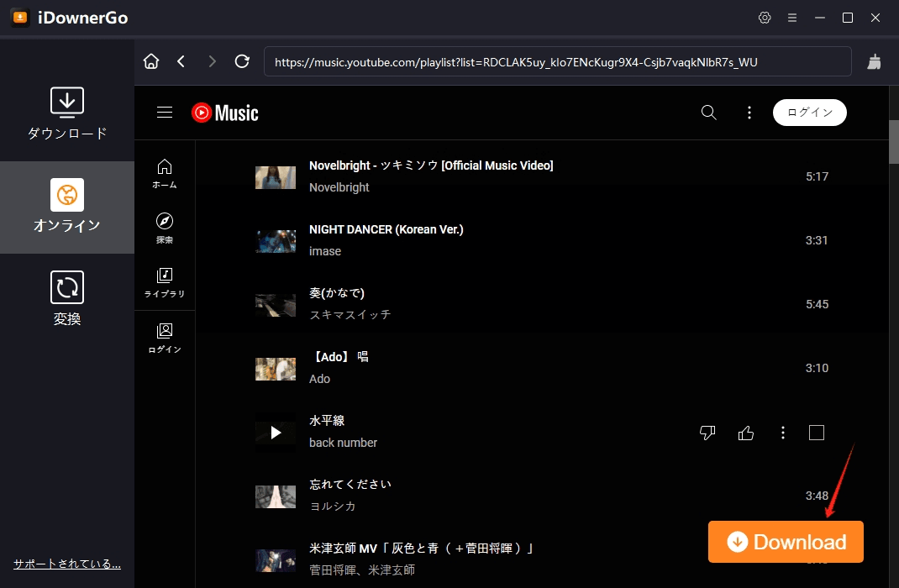Toggle thumbs-up on the 水平線 track
This screenshot has width=899, height=588.
pos(745,433)
